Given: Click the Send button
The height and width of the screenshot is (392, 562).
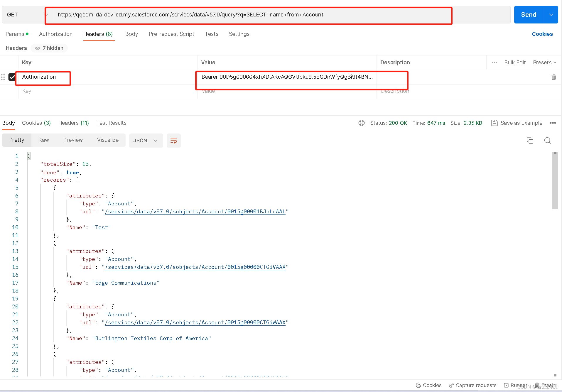Looking at the screenshot, I should pos(528,14).
